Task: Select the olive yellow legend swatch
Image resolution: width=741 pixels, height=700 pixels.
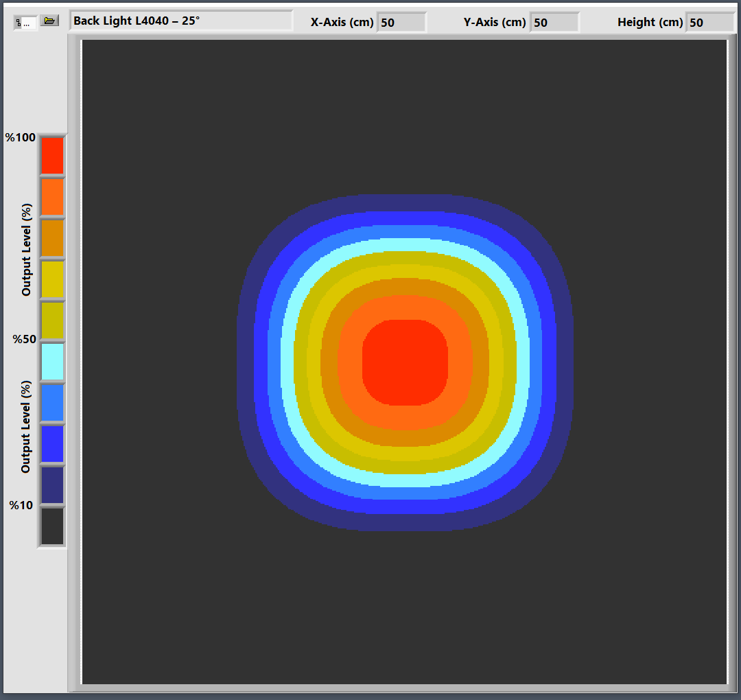Action: 52,320
